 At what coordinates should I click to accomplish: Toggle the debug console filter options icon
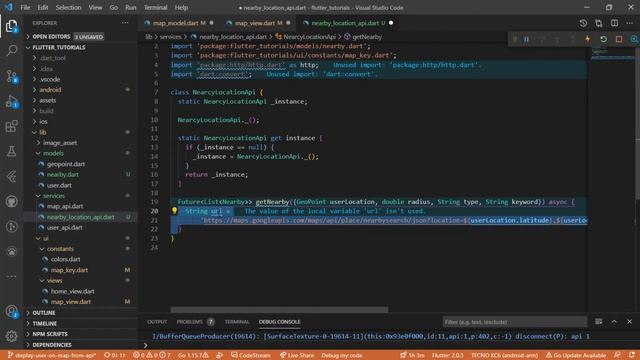point(598,322)
